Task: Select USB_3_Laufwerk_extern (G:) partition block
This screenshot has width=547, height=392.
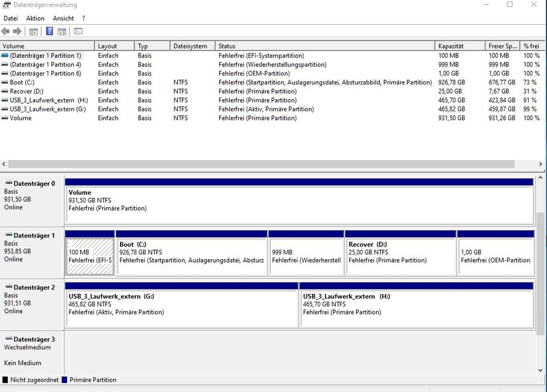Action: point(181,307)
